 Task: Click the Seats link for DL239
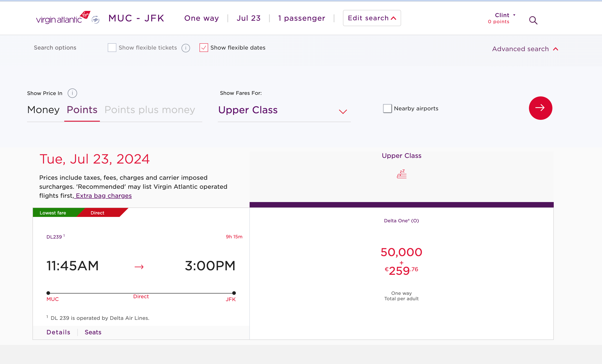(x=92, y=332)
